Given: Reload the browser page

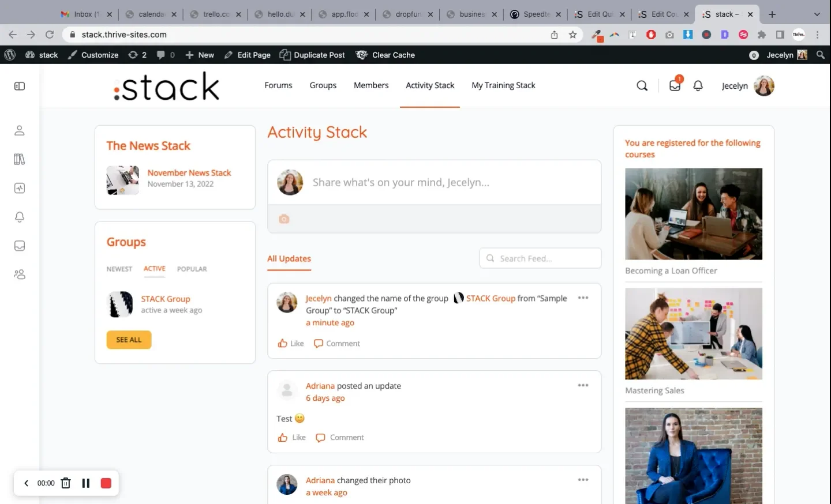Looking at the screenshot, I should point(50,35).
